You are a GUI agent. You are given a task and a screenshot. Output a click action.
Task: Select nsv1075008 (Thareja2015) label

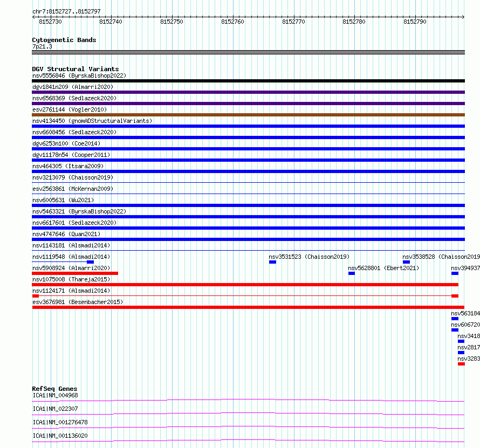click(71, 279)
